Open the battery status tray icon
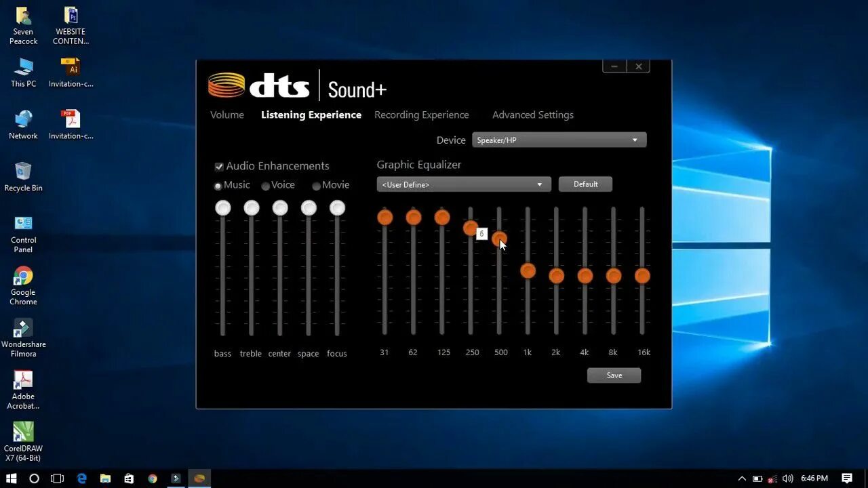868x488 pixels. point(757,479)
